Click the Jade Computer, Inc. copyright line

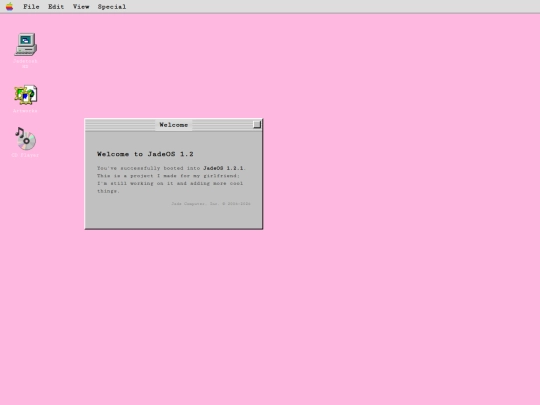211,204
